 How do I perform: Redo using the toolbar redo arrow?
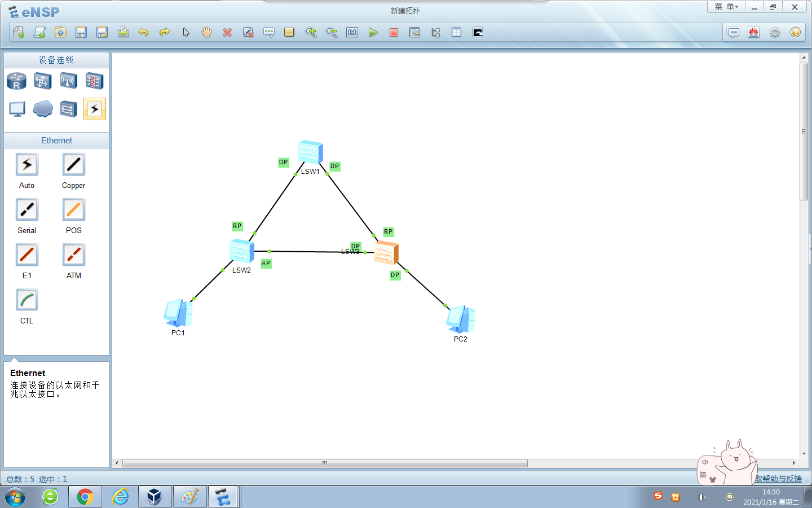tap(165, 32)
